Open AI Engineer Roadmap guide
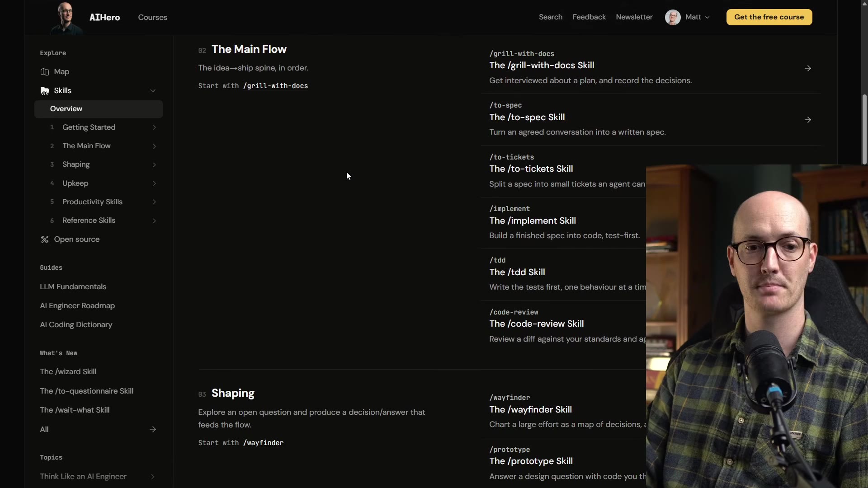The image size is (868, 488). coord(77,305)
